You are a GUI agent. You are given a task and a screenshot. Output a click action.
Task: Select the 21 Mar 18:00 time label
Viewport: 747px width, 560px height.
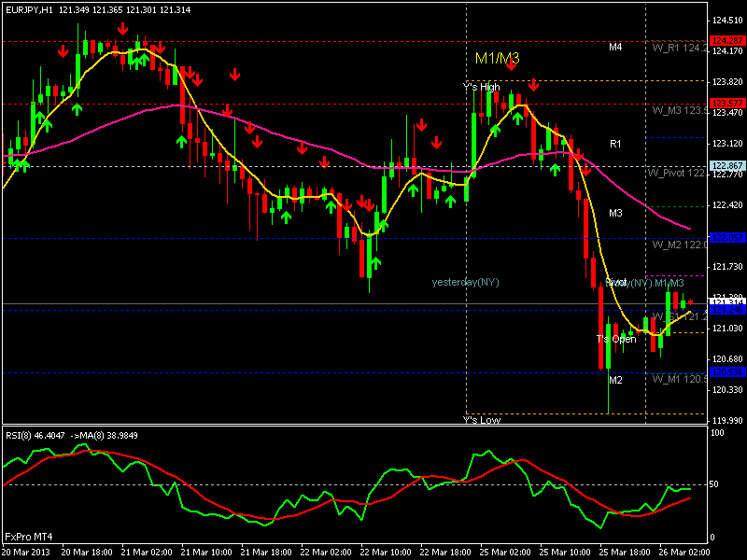pos(266,552)
